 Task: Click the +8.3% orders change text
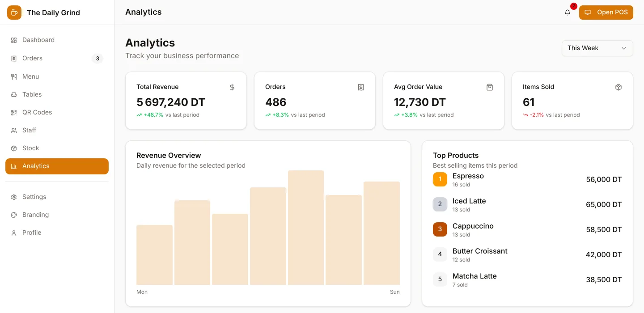(x=280, y=115)
